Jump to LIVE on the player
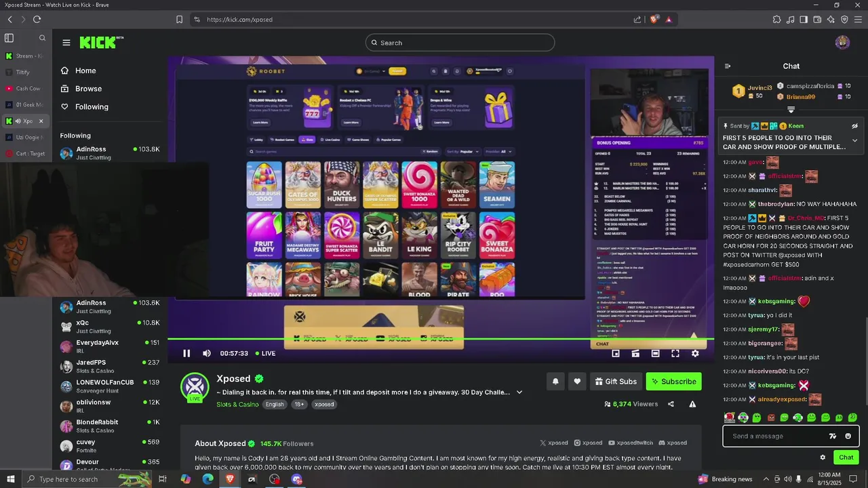868x488 pixels. (x=265, y=353)
